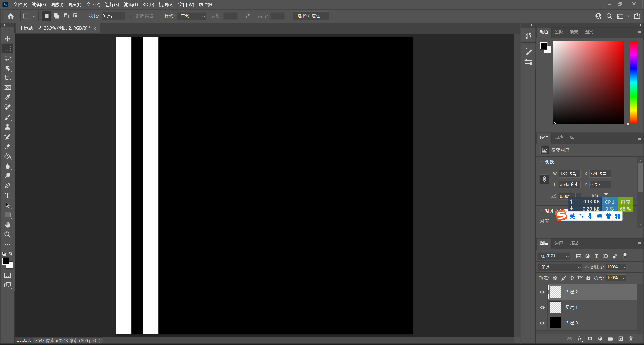Open the 样式 style dropdown
Image resolution: width=644 pixels, height=345 pixels.
click(x=192, y=16)
